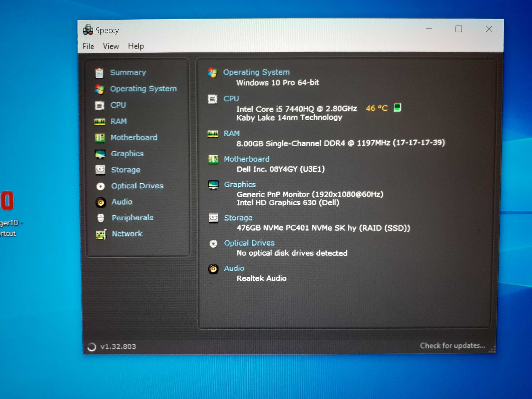Click Storage heading in summary panel

click(238, 218)
